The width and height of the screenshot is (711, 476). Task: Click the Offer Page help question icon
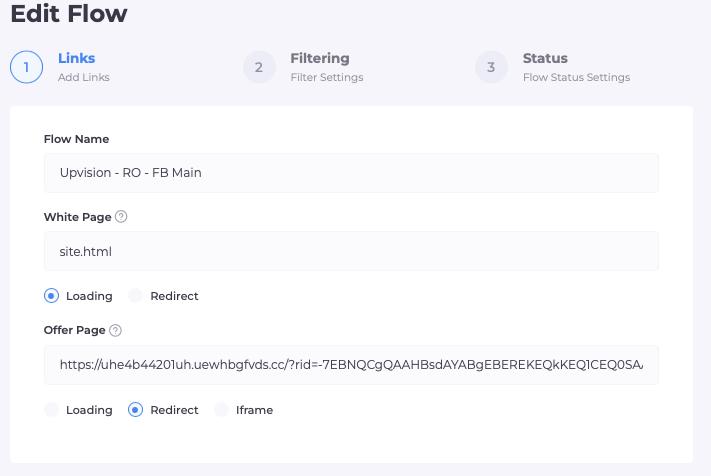[x=116, y=330]
